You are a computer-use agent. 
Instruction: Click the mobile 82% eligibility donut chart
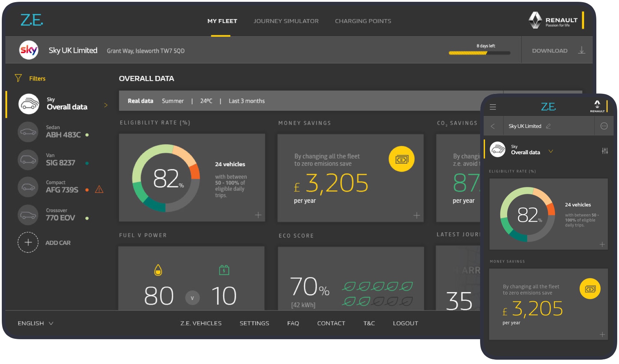[x=528, y=214]
